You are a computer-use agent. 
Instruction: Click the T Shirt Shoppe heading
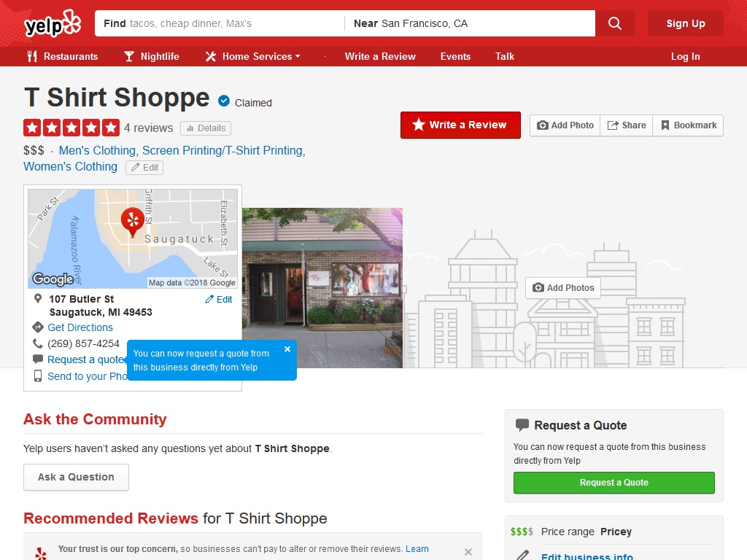click(x=117, y=97)
